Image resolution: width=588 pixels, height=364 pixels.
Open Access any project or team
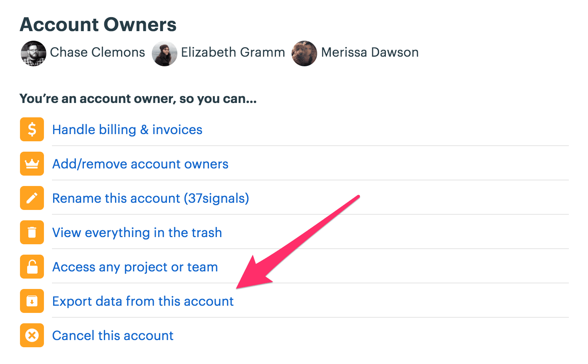pyautogui.click(x=135, y=267)
